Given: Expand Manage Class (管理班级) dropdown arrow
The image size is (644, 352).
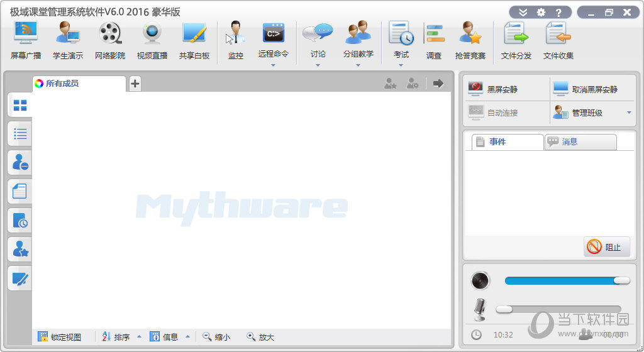Looking at the screenshot, I should click(x=629, y=113).
